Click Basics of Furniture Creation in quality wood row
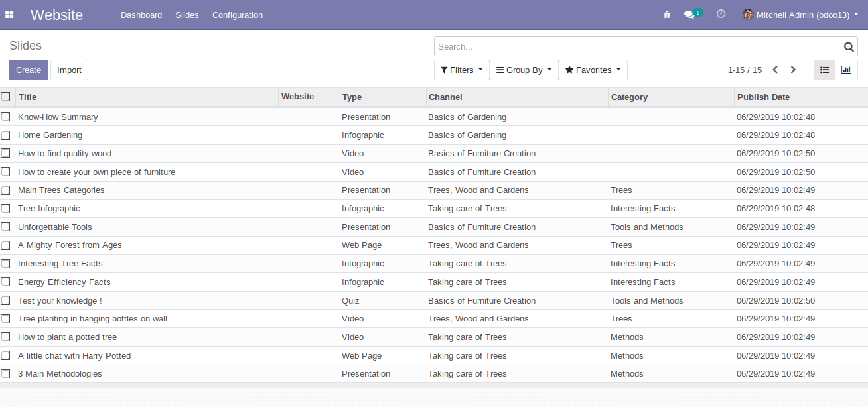The width and height of the screenshot is (868, 407). 482,154
